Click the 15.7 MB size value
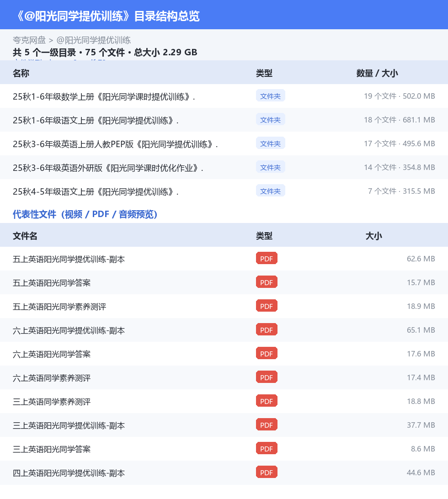448x499 pixels. click(421, 282)
